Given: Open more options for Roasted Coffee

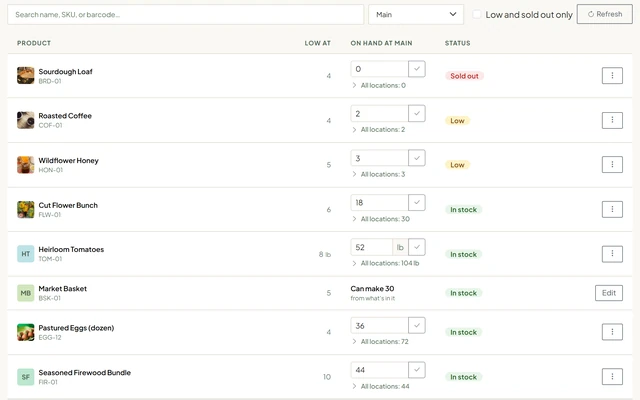Looking at the screenshot, I should pos(612,120).
